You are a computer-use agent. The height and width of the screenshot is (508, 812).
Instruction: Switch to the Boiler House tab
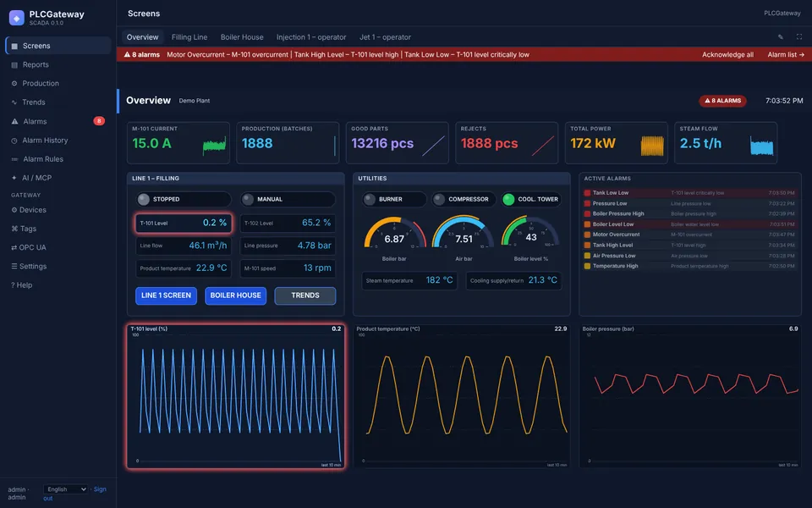tap(242, 37)
